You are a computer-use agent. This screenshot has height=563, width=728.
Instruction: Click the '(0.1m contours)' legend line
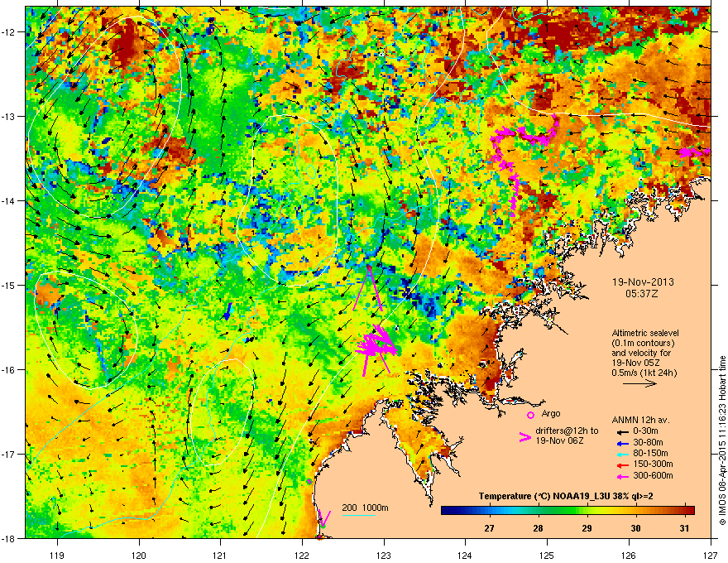(x=643, y=343)
